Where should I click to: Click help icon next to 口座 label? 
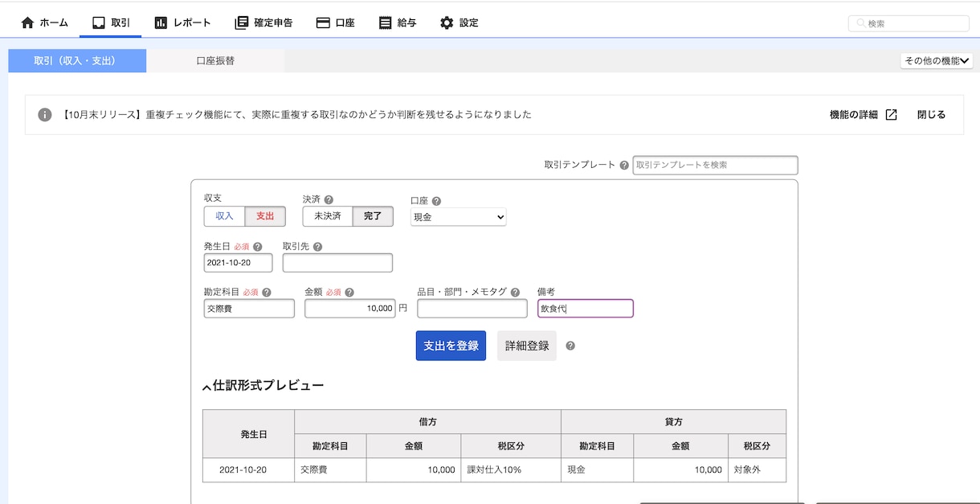(436, 201)
